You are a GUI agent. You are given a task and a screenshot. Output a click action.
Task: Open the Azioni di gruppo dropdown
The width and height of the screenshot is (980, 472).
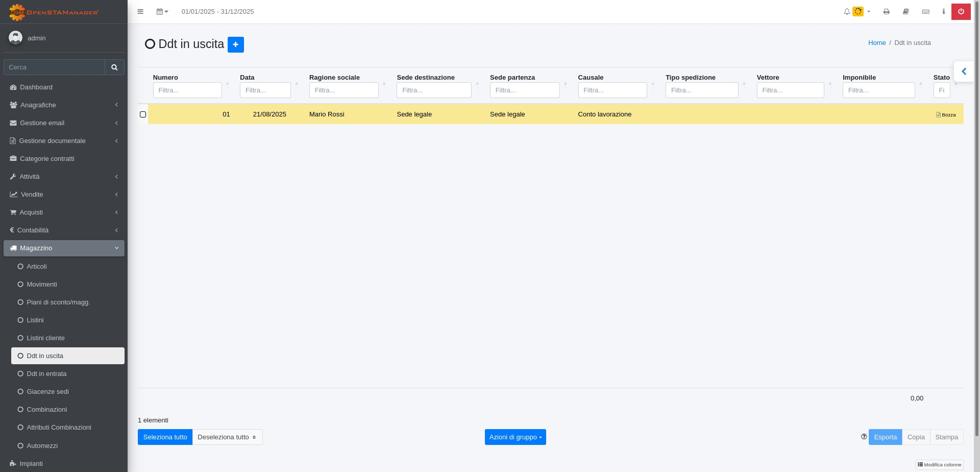[515, 437]
